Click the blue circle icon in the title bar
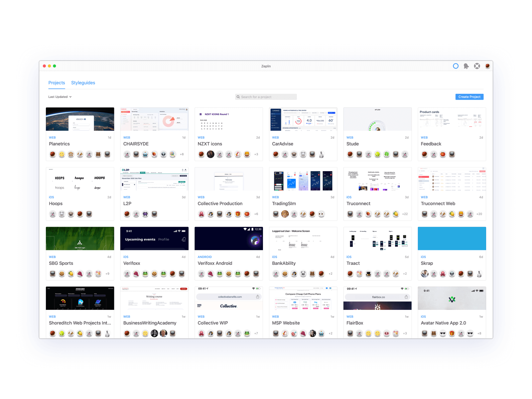This screenshot has height=399, width=532. 456,66
